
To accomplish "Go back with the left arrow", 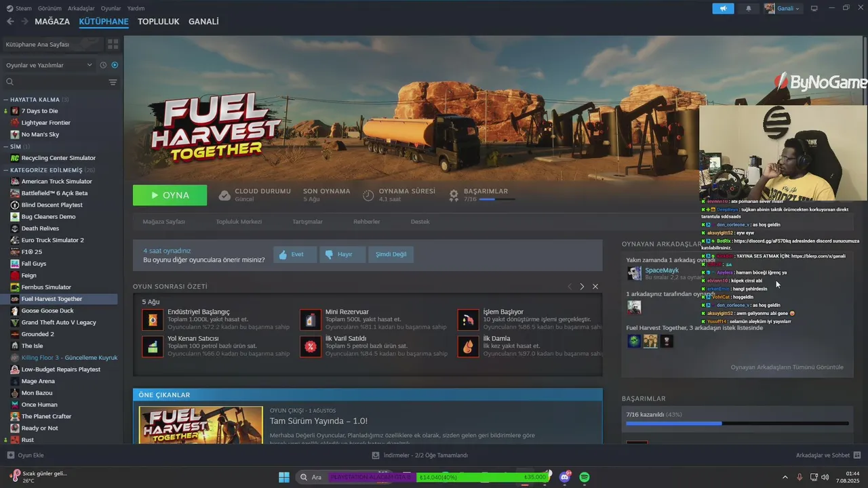I will coord(10,22).
